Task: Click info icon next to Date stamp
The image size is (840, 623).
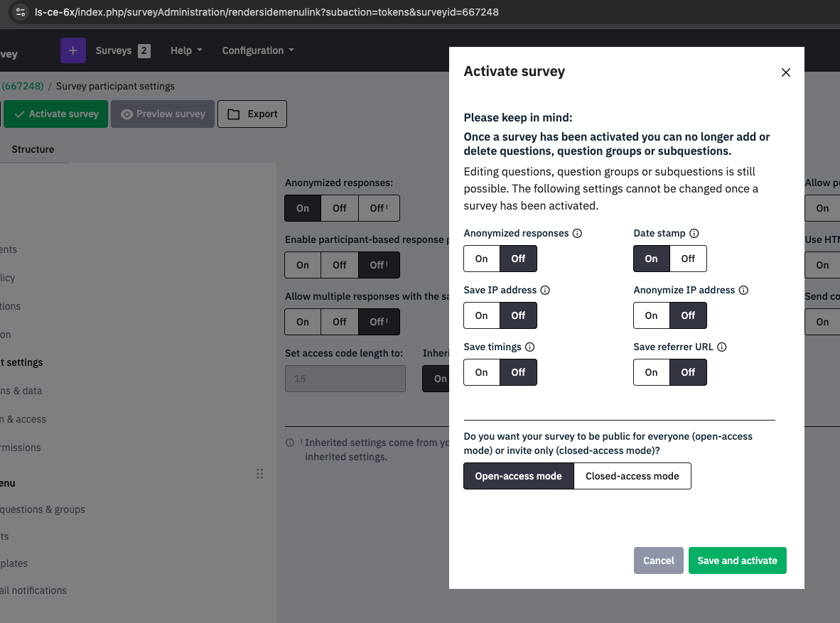Action: pyautogui.click(x=694, y=233)
